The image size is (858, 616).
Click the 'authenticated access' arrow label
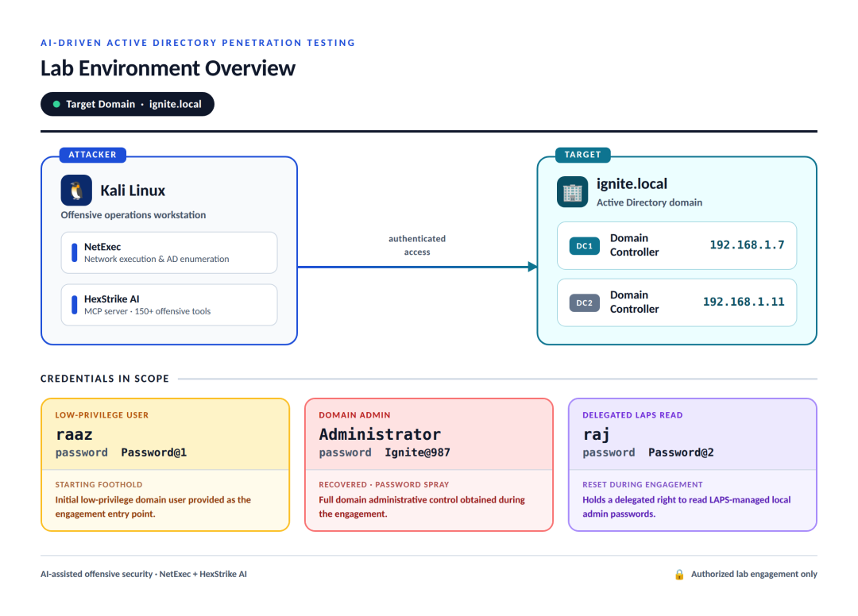click(417, 245)
